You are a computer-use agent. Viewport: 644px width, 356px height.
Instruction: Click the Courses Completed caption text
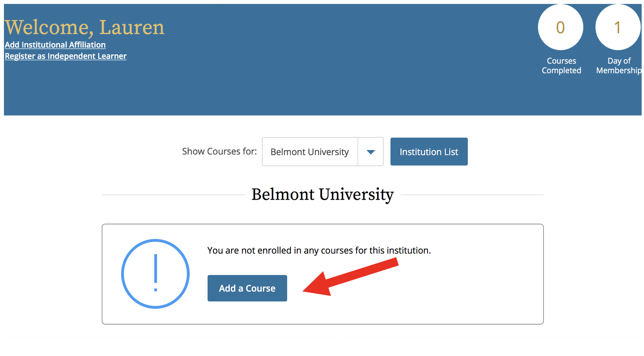(561, 66)
